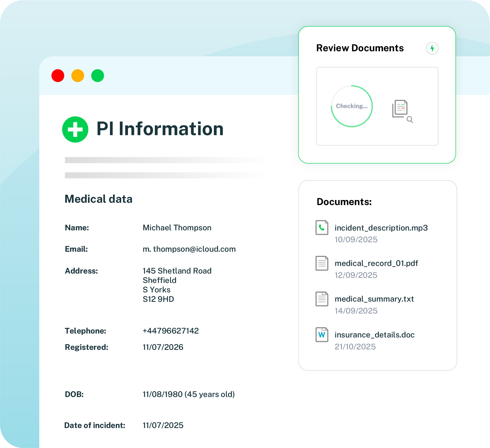The image size is (490, 448).
Task: Open incident_description.mp3 document
Action: click(381, 228)
